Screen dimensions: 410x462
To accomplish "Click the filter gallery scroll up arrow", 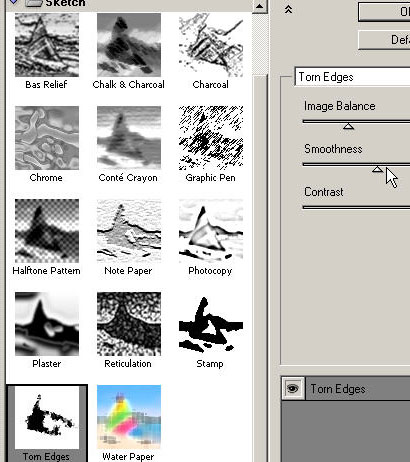I will click(x=260, y=6).
